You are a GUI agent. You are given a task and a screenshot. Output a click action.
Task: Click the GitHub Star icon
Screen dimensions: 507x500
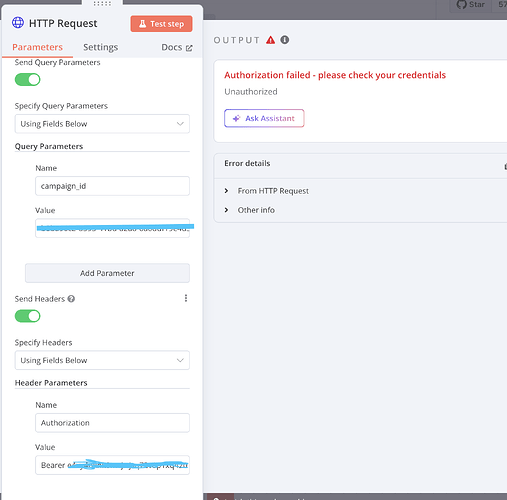[x=461, y=5]
